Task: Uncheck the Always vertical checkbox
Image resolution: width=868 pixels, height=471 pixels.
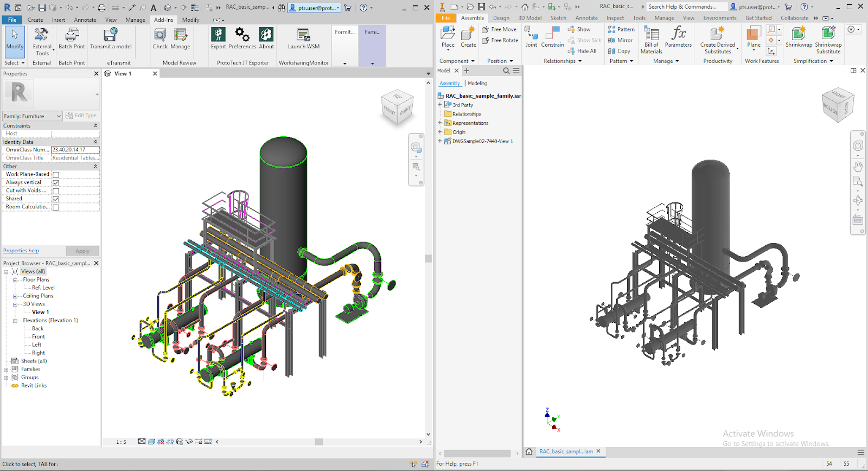Action: 56,183
